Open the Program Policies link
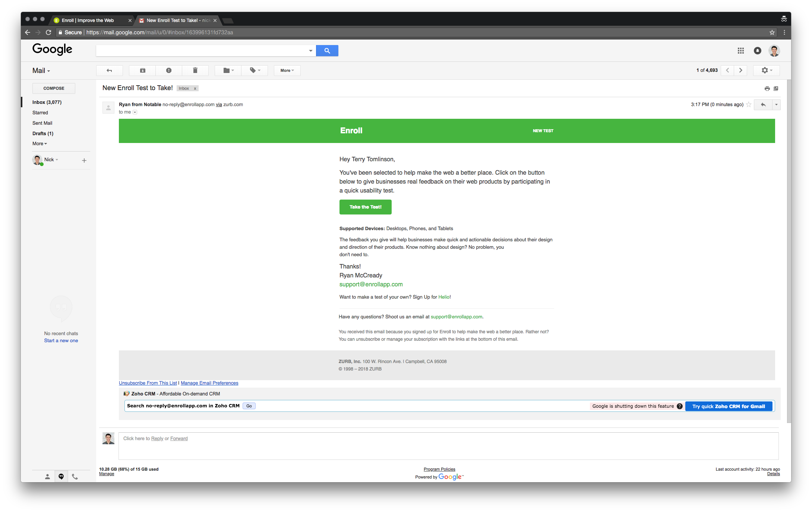 (439, 470)
